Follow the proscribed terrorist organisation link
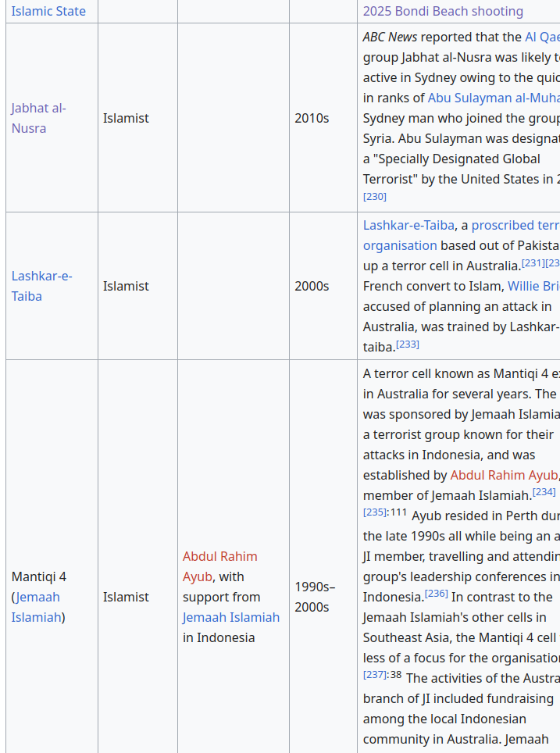The image size is (560, 753). pyautogui.click(x=515, y=225)
